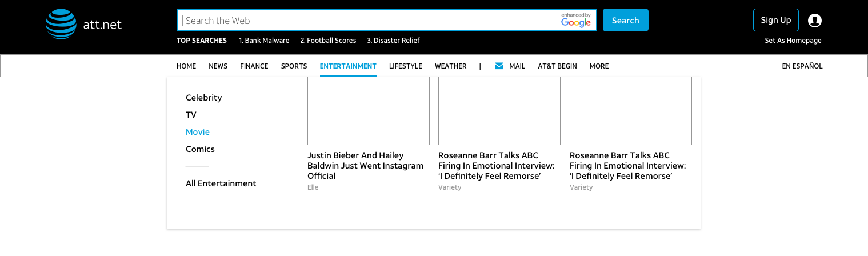Select Comics in Entertainment submenu

coord(200,149)
